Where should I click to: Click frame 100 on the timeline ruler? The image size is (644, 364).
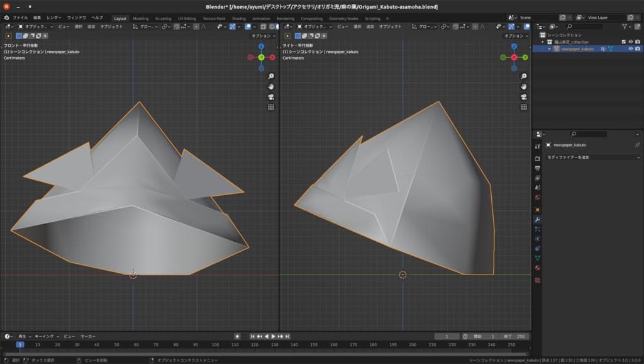click(215, 344)
